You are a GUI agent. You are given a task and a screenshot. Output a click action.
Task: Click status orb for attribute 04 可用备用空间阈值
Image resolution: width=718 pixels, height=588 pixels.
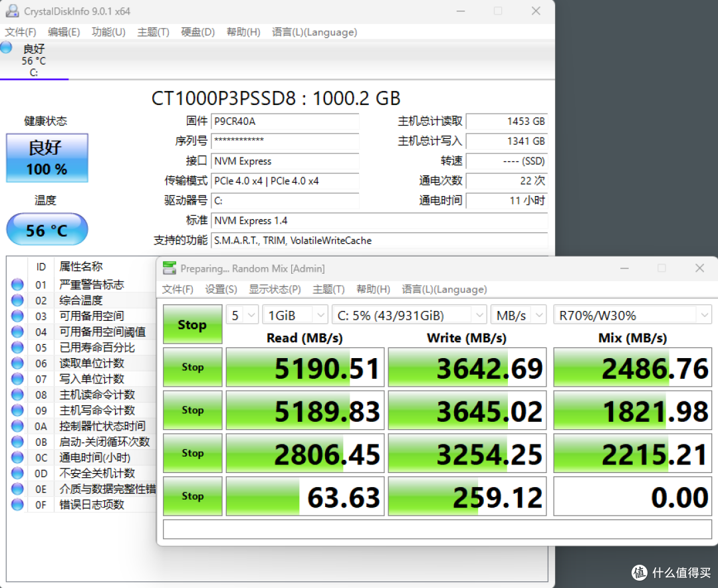click(17, 332)
